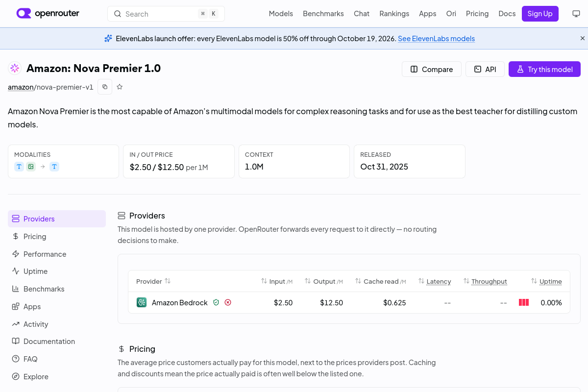Open the API button

point(485,69)
